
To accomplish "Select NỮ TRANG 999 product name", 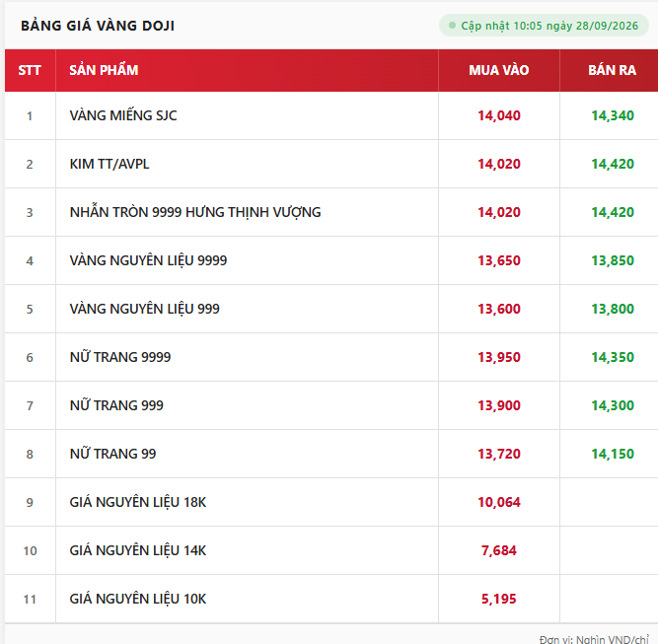I will tap(116, 405).
